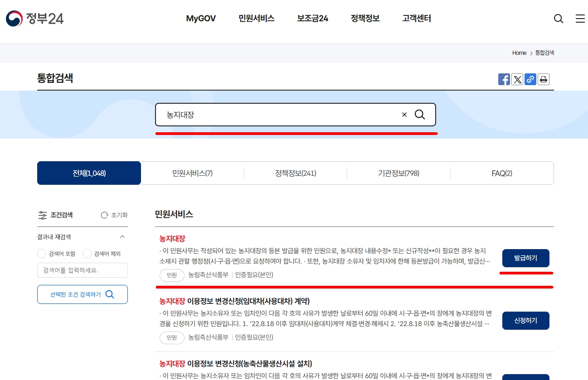Image resolution: width=588 pixels, height=380 pixels.
Task: Click the 민원서비스 section heading
Action: [x=174, y=215]
